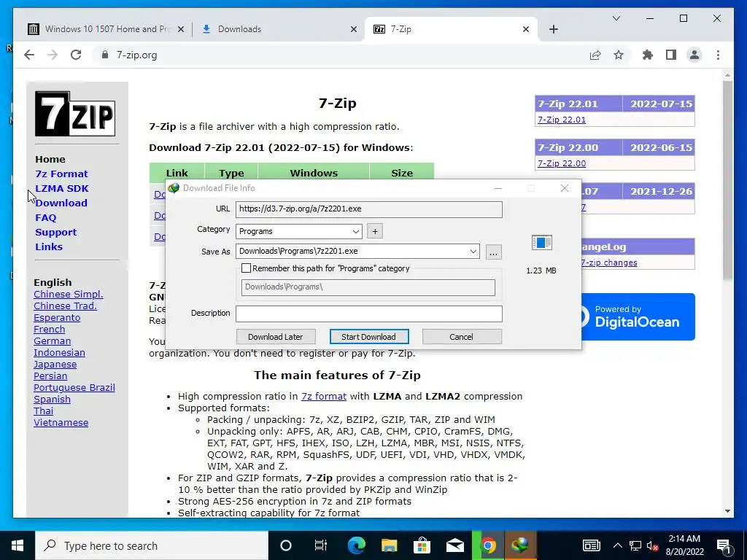The height and width of the screenshot is (560, 747).
Task: Open the notification center icon
Action: coord(724,545)
